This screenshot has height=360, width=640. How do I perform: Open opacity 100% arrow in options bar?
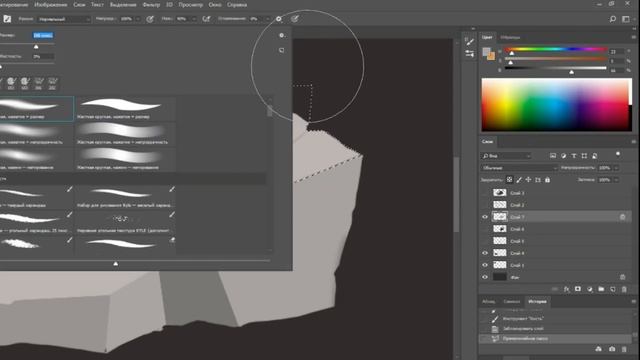point(138,19)
